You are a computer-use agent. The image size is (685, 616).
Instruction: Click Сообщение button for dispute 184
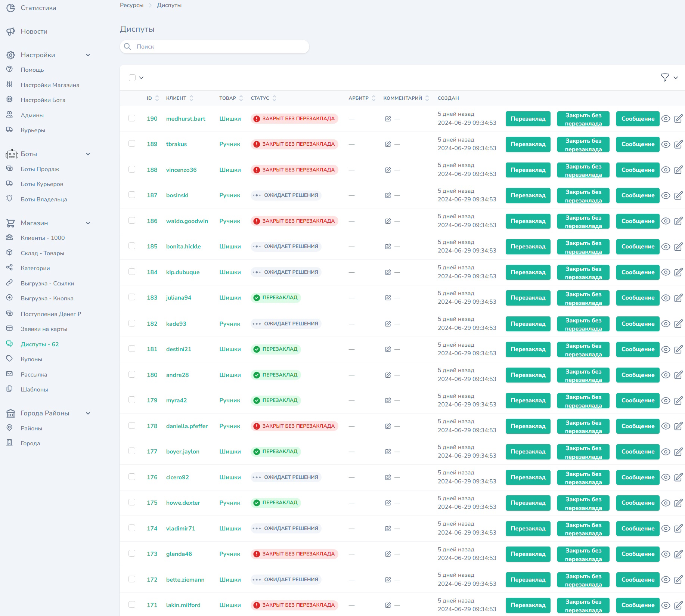coord(638,272)
